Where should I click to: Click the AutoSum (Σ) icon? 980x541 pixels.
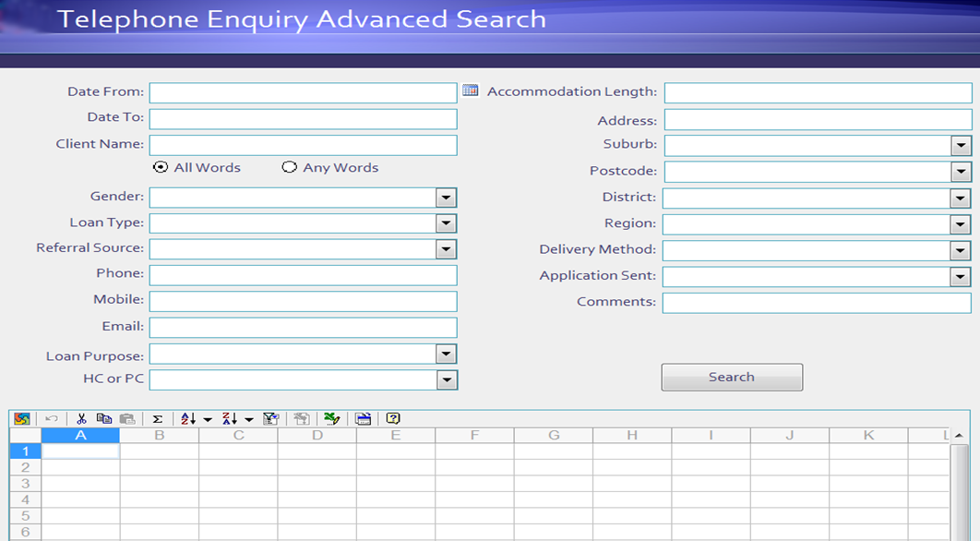click(158, 417)
